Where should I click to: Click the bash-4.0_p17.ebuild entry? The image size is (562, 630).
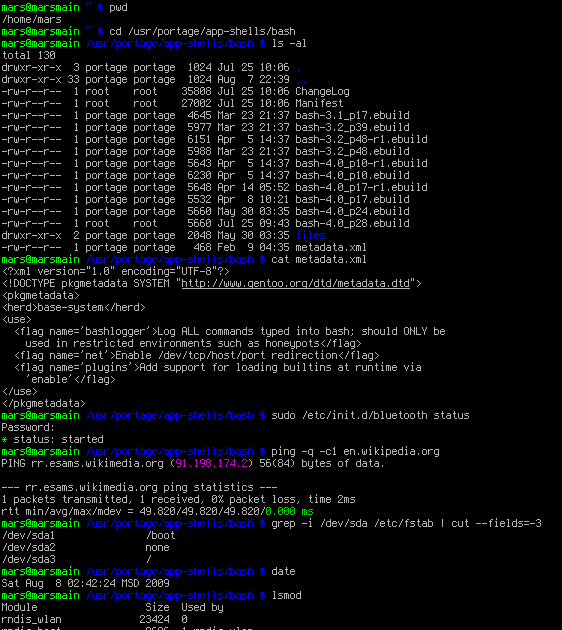pos(352,200)
